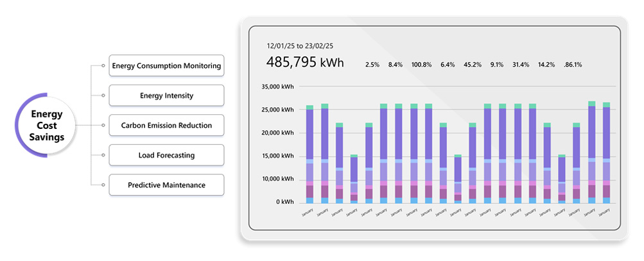Open Carbon Emission Reduction
The width and height of the screenshot is (644, 261).
[x=166, y=125]
